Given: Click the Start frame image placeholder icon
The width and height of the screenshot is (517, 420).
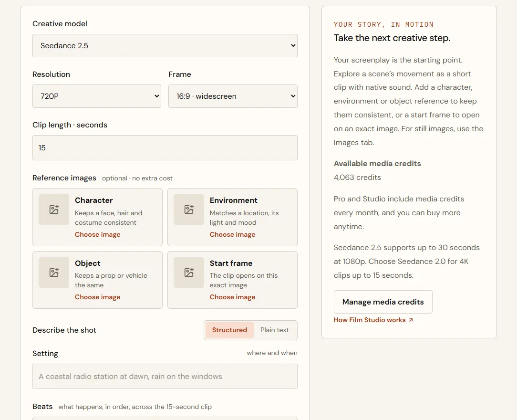Looking at the screenshot, I should (189, 273).
